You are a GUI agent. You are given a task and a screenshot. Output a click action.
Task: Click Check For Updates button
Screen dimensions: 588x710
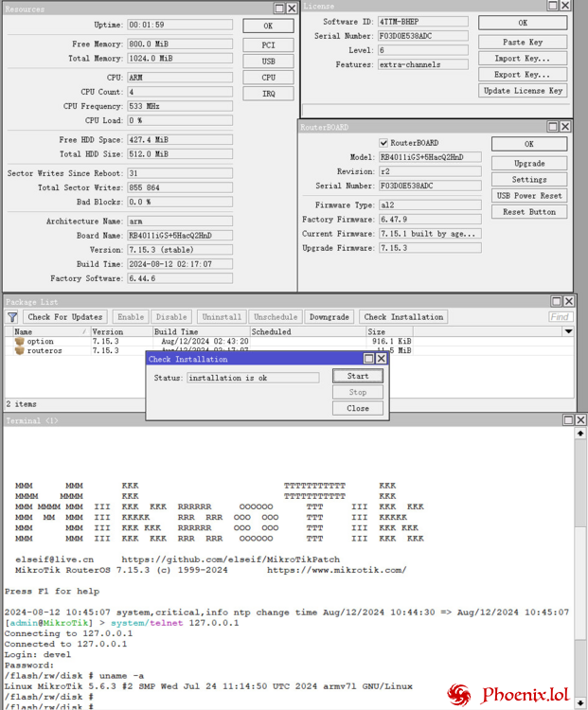(x=65, y=317)
